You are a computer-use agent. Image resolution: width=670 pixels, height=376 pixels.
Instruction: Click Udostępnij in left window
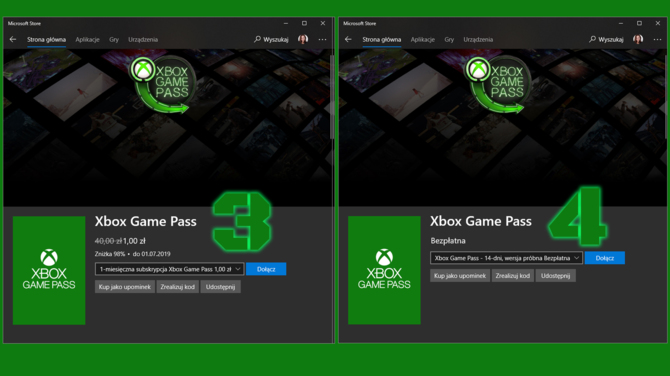[220, 287]
